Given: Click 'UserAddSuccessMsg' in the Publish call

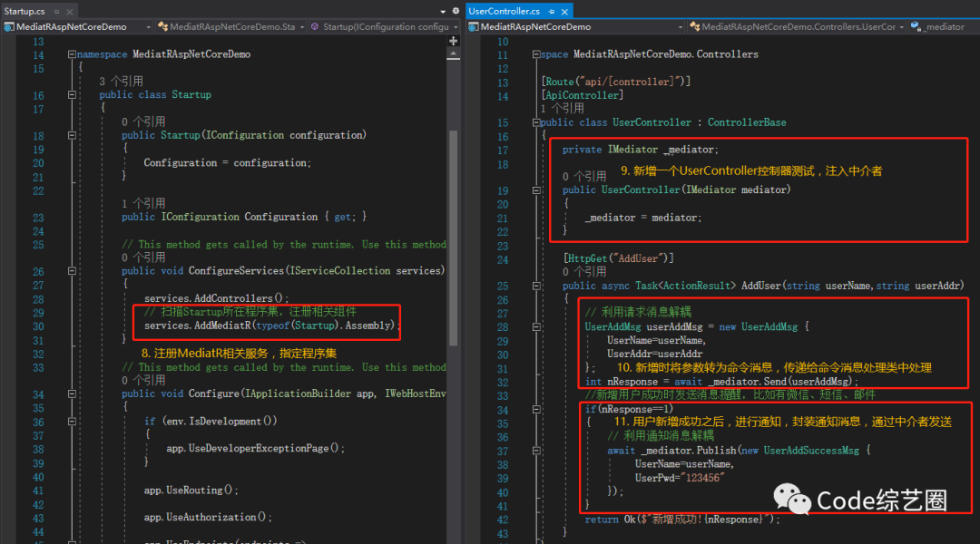Looking at the screenshot, I should pos(811,451).
